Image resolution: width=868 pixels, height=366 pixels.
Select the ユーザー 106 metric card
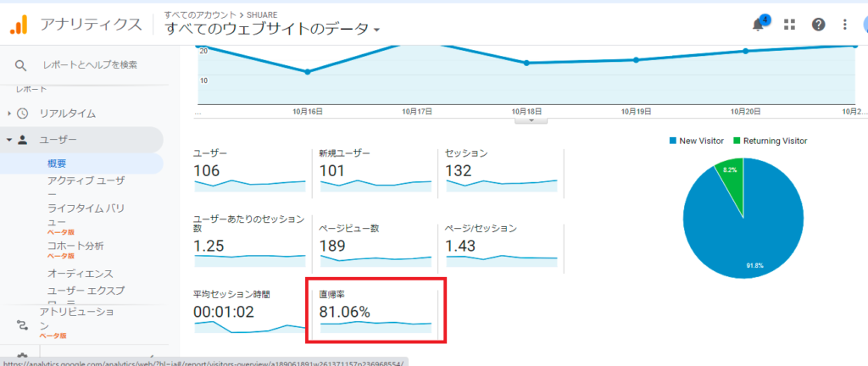[250, 170]
